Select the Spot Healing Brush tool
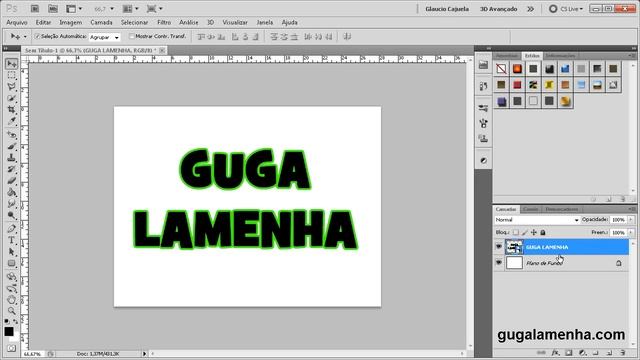Image resolution: width=640 pixels, height=360 pixels. coord(11,135)
